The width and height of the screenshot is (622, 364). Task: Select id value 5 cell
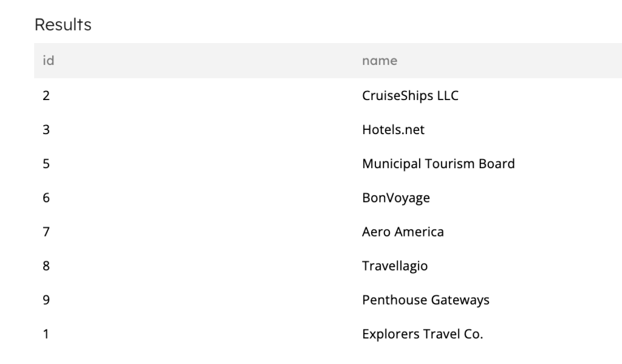click(x=46, y=164)
